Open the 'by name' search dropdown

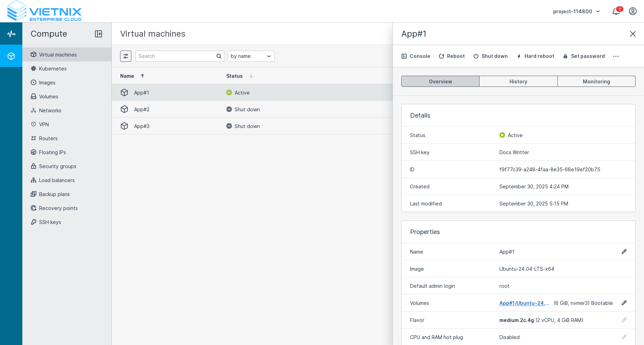[251, 56]
